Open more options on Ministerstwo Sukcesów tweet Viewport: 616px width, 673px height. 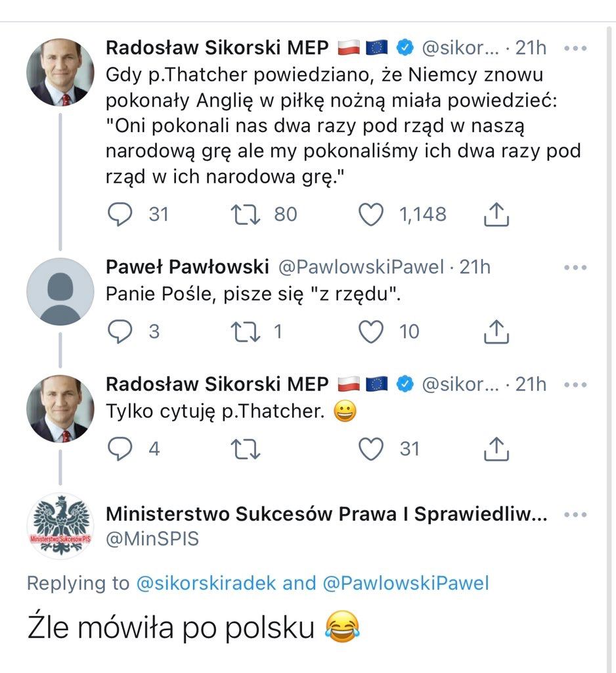click(575, 514)
